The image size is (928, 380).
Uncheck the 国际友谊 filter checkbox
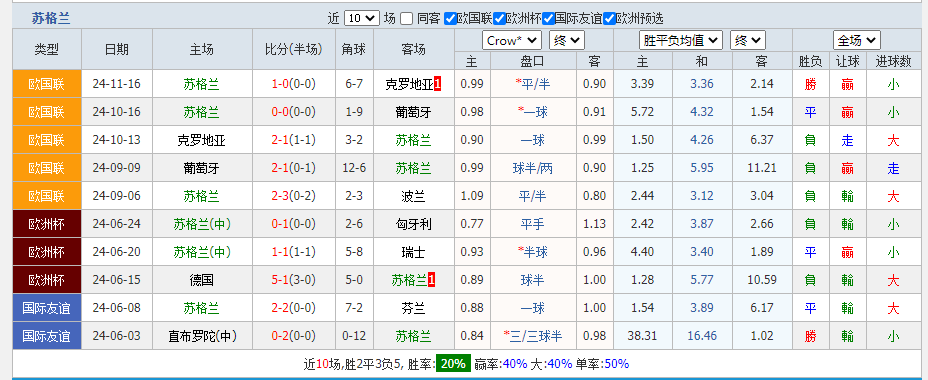[x=548, y=19]
